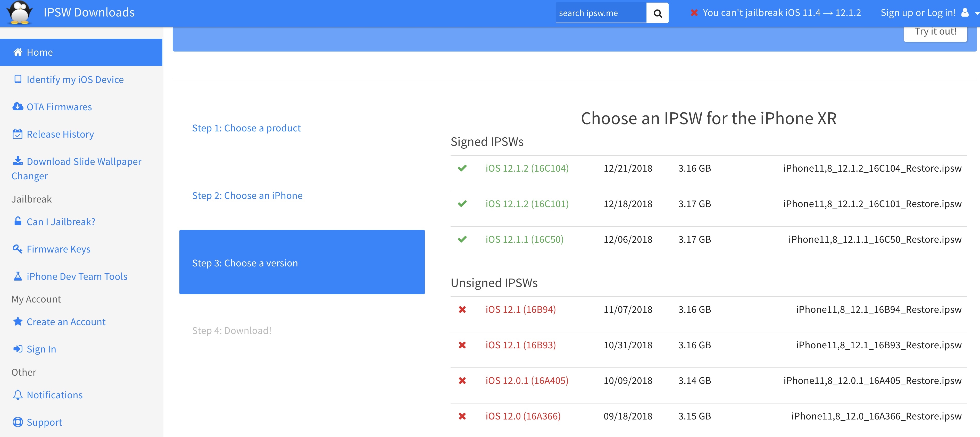Viewport: 980px width, 437px height.
Task: Open Release History page
Action: pyautogui.click(x=60, y=134)
